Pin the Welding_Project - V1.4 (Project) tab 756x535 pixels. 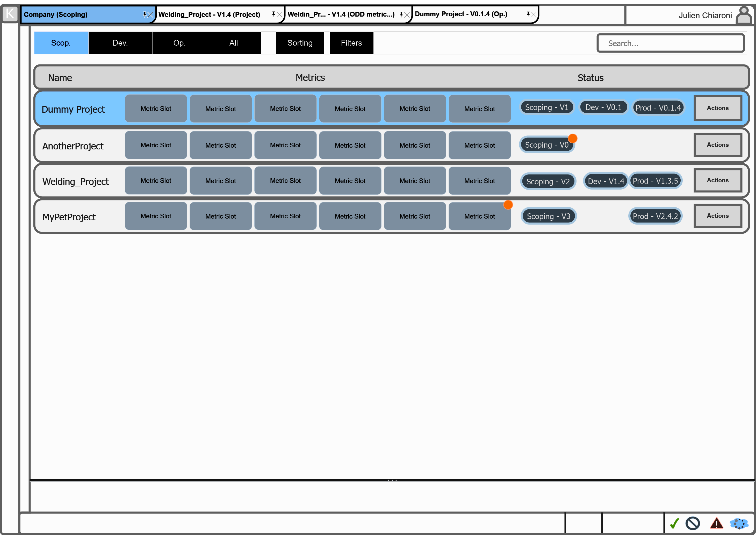pos(273,14)
